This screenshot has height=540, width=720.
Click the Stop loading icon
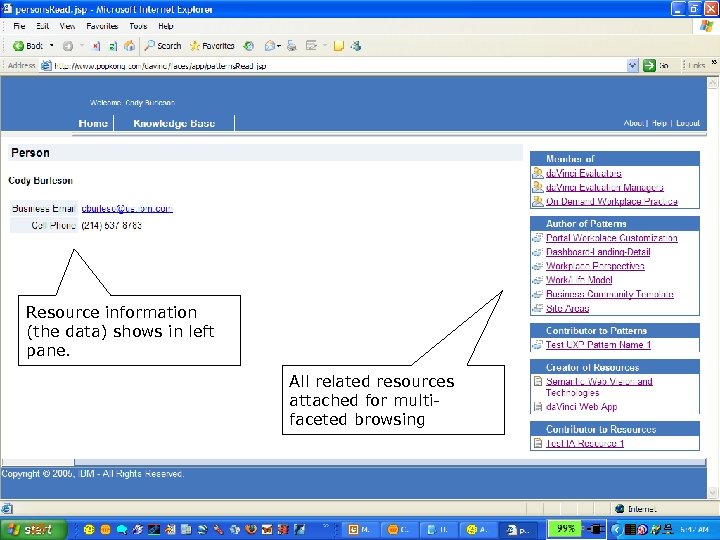[x=96, y=45]
